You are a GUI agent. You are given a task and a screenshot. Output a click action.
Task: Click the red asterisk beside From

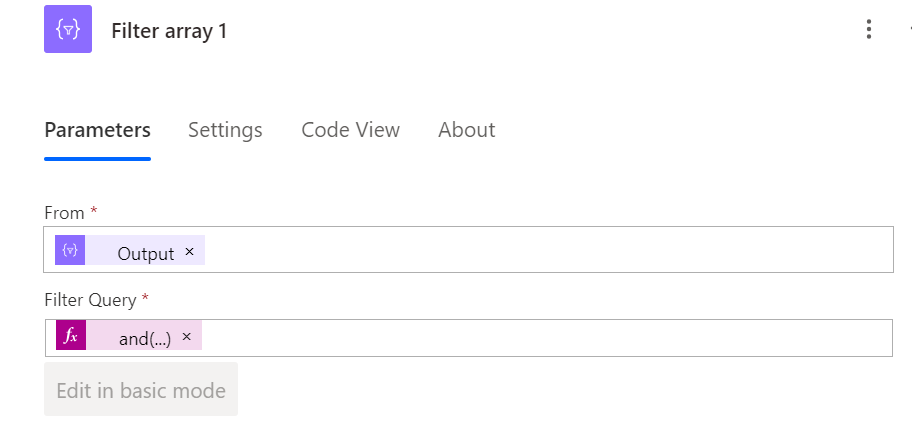pyautogui.click(x=94, y=211)
